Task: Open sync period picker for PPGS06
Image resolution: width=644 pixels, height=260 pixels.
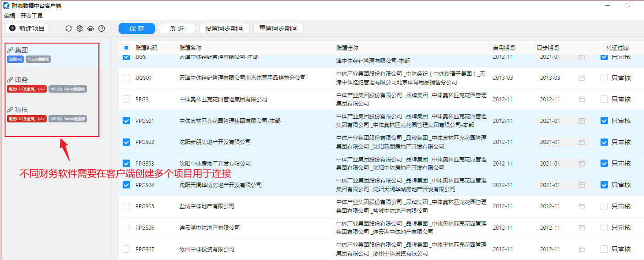Action: tap(562, 228)
